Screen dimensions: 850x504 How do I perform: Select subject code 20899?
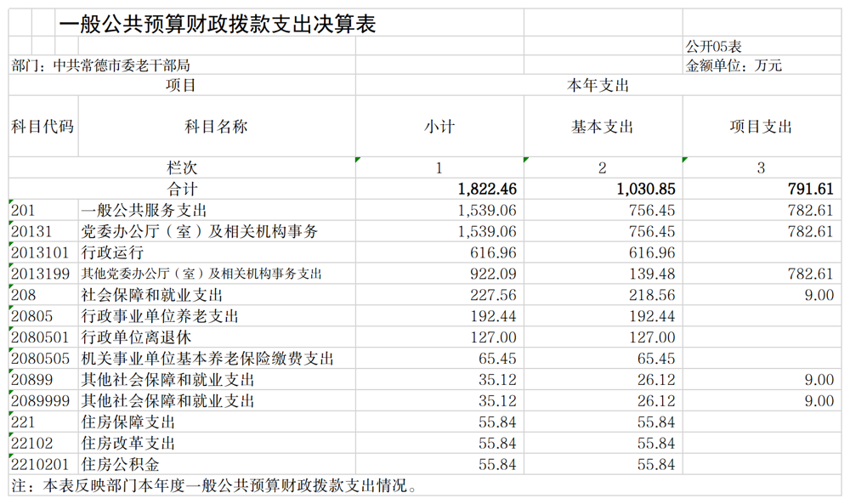[31, 379]
